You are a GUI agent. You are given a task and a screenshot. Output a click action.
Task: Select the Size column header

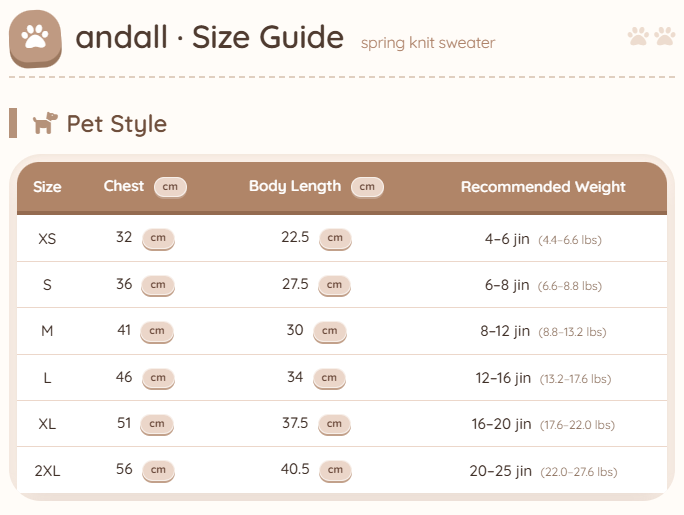click(x=47, y=187)
